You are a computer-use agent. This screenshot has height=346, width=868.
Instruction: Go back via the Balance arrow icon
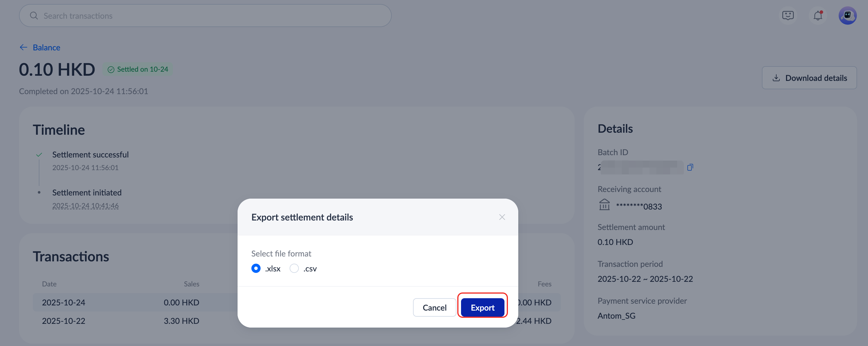pos(23,47)
